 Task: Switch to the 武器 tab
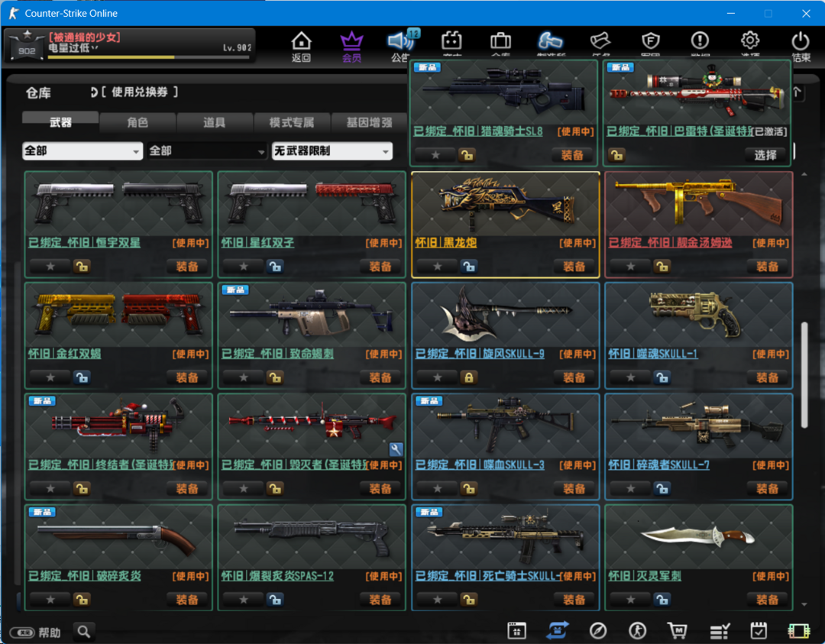[x=60, y=122]
